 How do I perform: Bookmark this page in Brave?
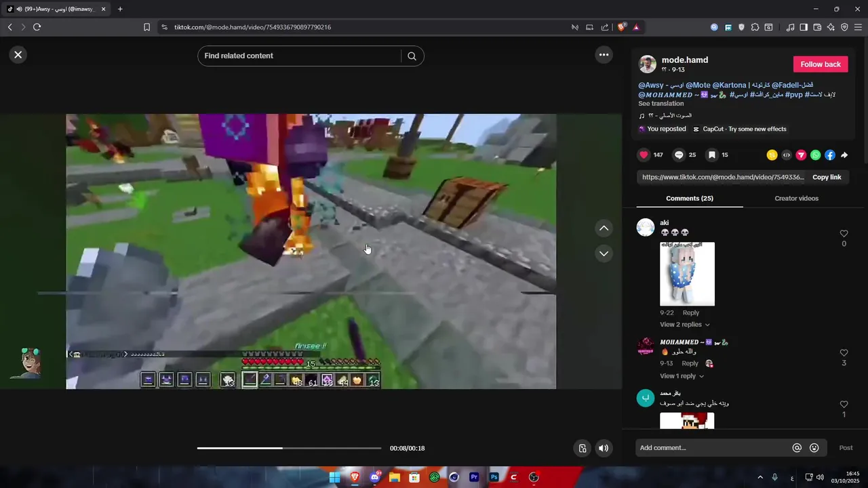(x=146, y=27)
